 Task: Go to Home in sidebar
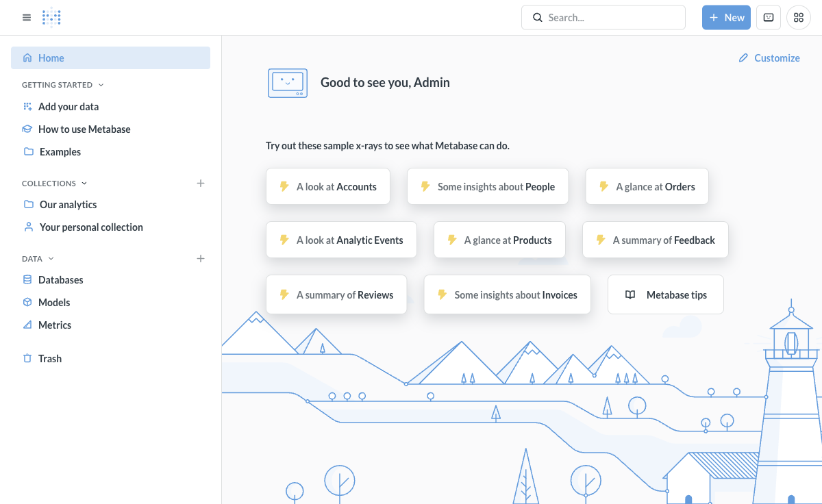[x=110, y=58]
